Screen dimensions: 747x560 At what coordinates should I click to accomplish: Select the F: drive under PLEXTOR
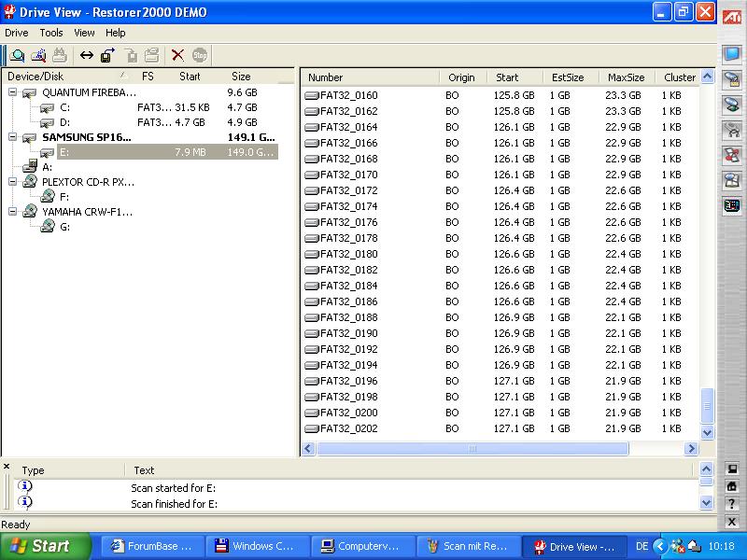(x=64, y=197)
